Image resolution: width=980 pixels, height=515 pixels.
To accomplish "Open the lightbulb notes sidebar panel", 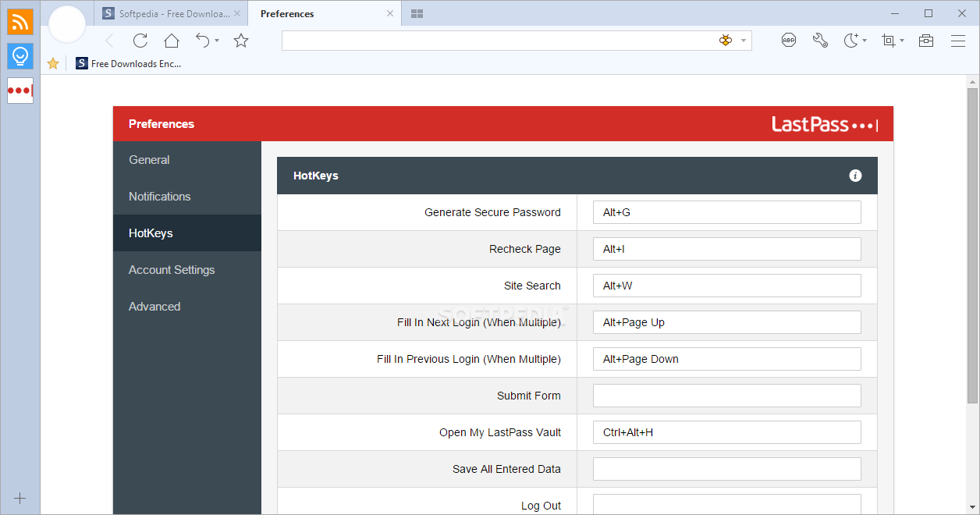I will click(20, 56).
